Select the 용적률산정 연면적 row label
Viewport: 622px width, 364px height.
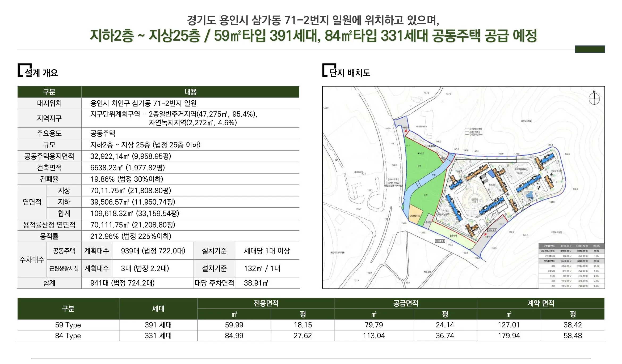click(x=49, y=225)
